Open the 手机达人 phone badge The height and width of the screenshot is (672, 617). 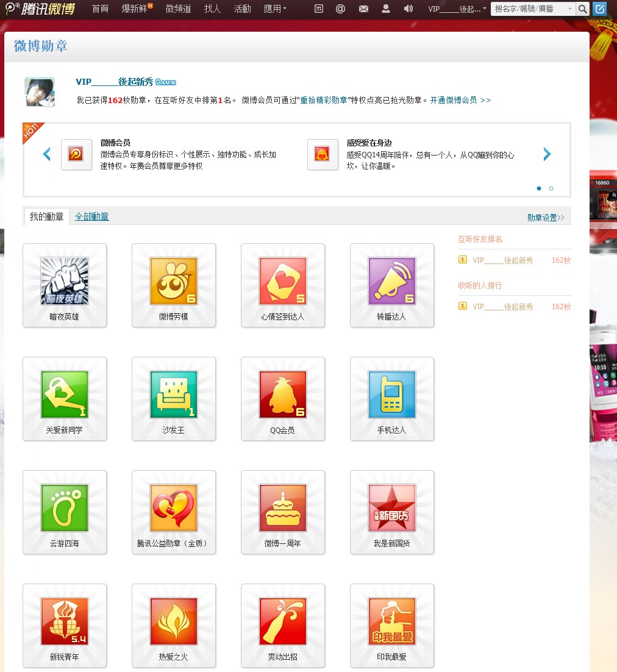tap(391, 395)
